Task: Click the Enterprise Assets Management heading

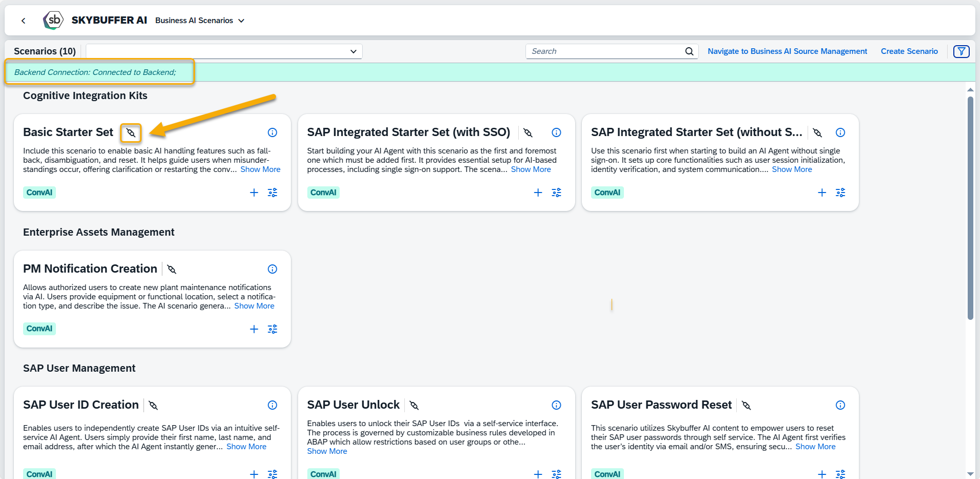Action: tap(99, 232)
